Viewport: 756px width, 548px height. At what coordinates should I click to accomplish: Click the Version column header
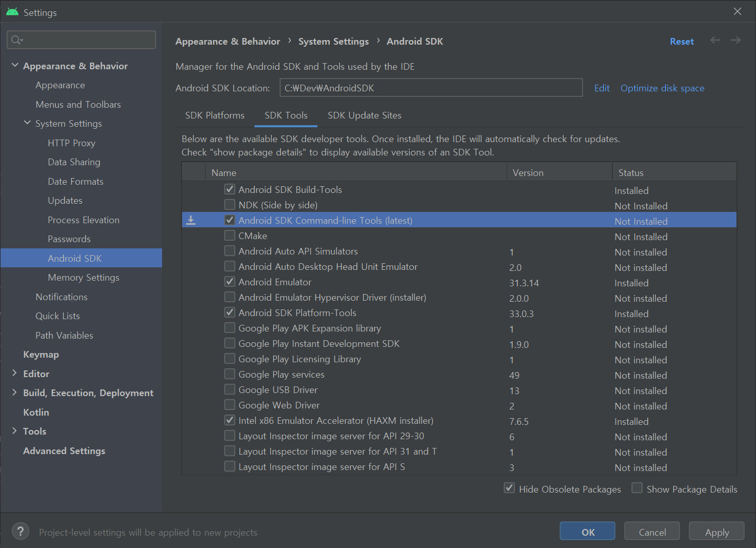[x=560, y=172]
